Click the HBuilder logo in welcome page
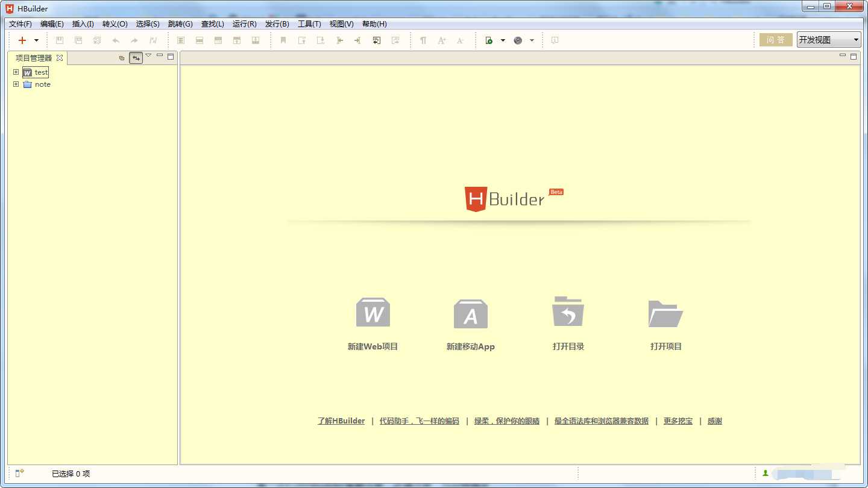This screenshot has height=488, width=868. [x=514, y=199]
